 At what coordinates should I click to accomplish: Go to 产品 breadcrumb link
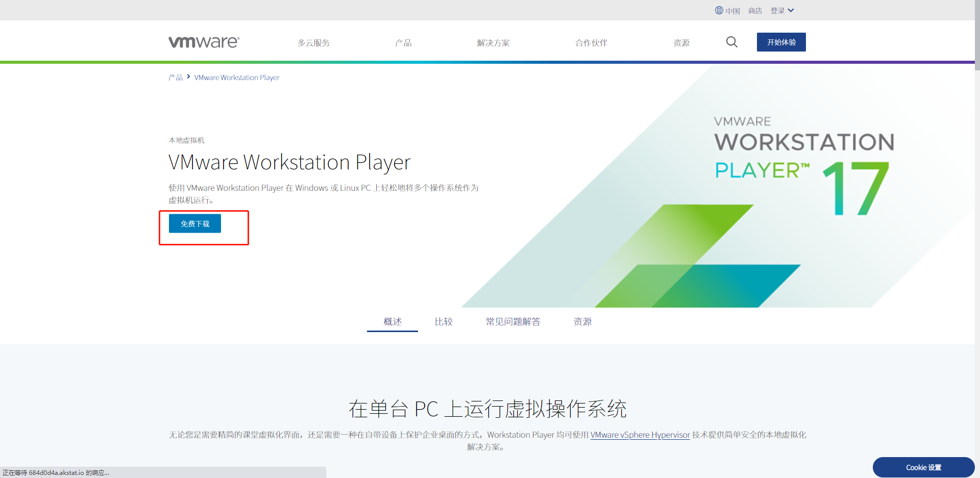(x=176, y=78)
